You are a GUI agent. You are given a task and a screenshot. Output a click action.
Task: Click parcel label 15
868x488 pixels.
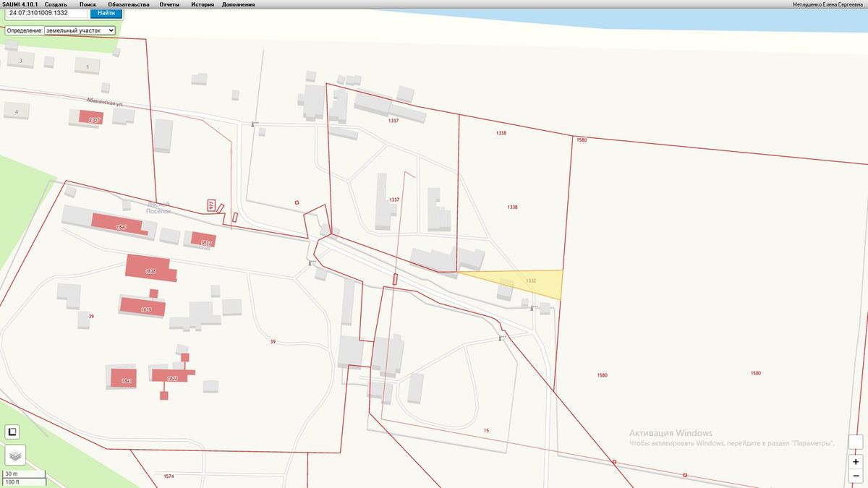[486, 430]
